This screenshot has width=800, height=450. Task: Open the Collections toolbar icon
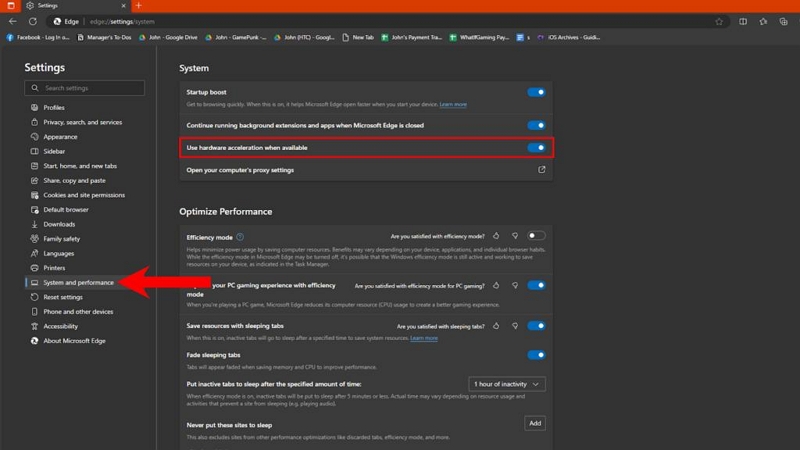pyautogui.click(x=783, y=21)
